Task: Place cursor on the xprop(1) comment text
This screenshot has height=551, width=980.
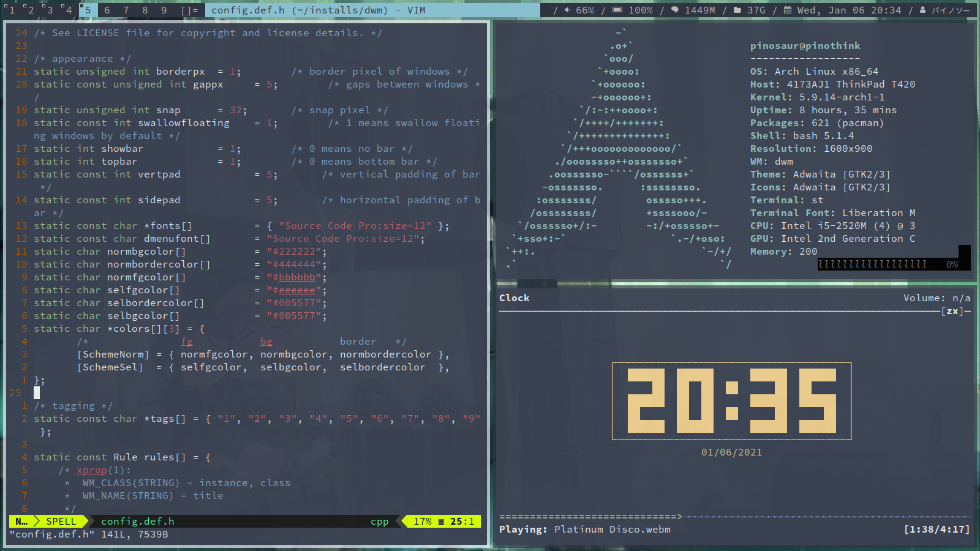Action: tap(92, 470)
